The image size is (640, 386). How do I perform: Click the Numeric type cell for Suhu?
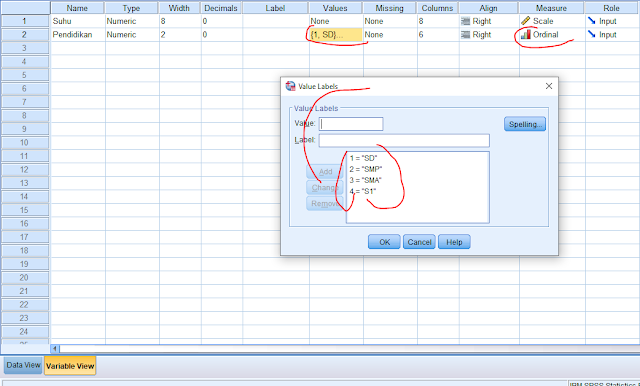click(x=132, y=21)
